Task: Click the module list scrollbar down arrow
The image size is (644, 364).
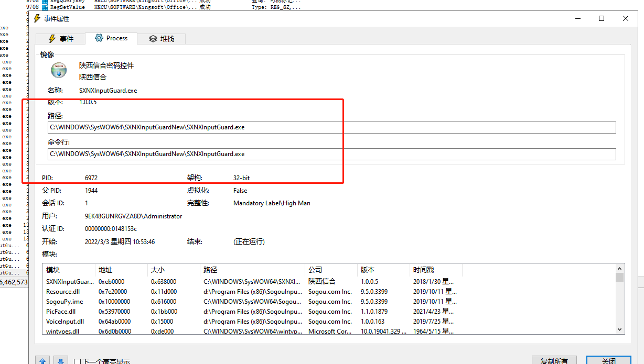Action: point(619,330)
